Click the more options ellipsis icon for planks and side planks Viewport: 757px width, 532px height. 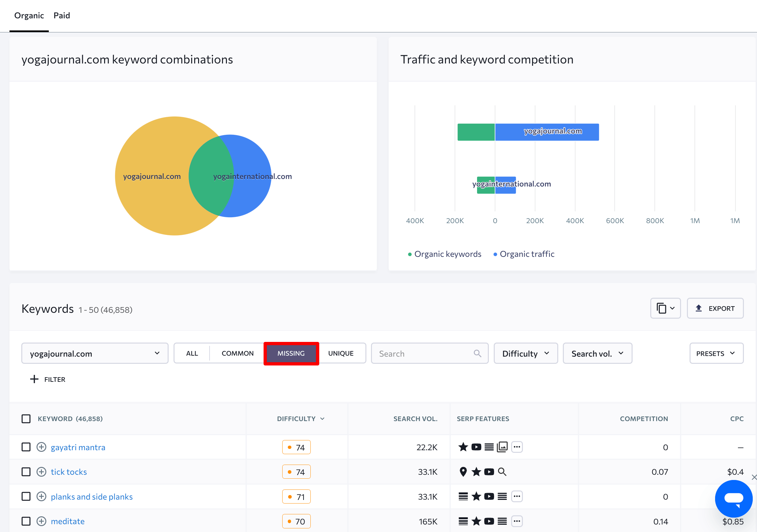517,496
